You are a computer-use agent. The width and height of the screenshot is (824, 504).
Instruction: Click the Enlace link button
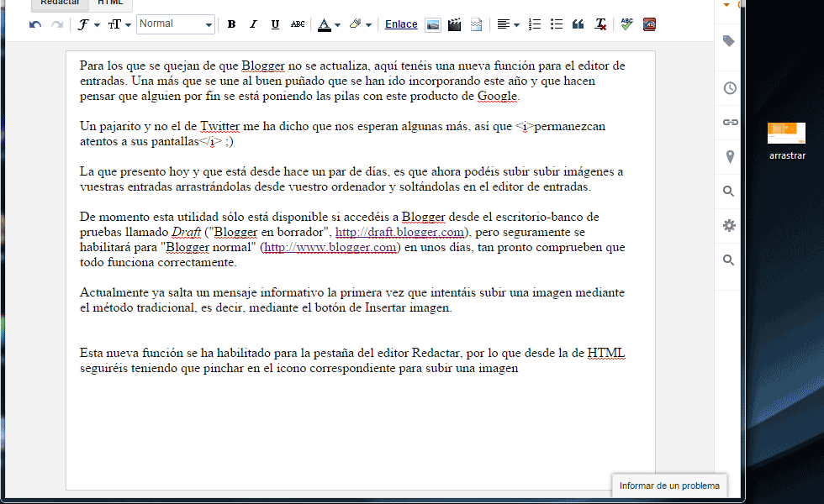tap(401, 24)
